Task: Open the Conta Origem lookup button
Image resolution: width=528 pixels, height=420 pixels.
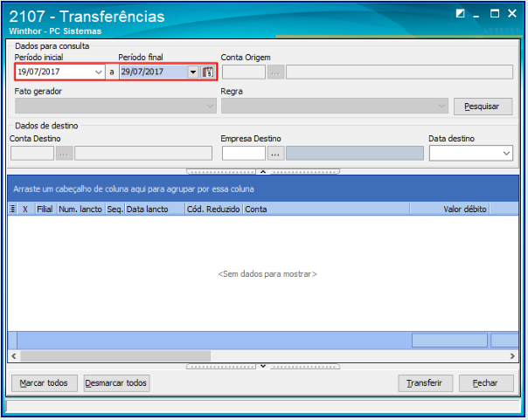Action: pyautogui.click(x=275, y=72)
